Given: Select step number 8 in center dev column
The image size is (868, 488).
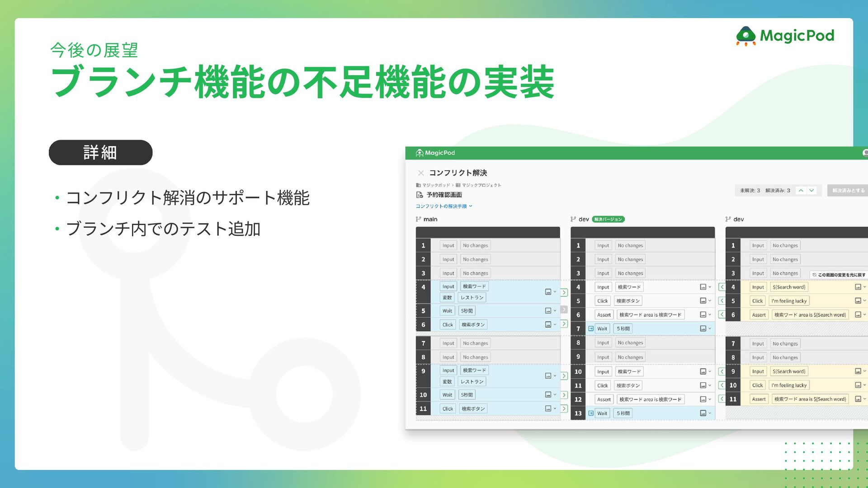Looking at the screenshot, I should (578, 343).
